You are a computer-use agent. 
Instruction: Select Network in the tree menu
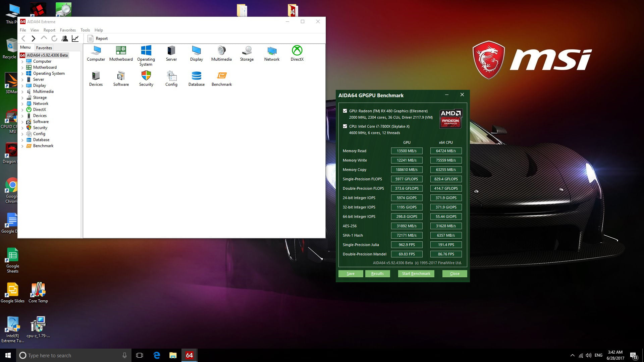pyautogui.click(x=41, y=104)
